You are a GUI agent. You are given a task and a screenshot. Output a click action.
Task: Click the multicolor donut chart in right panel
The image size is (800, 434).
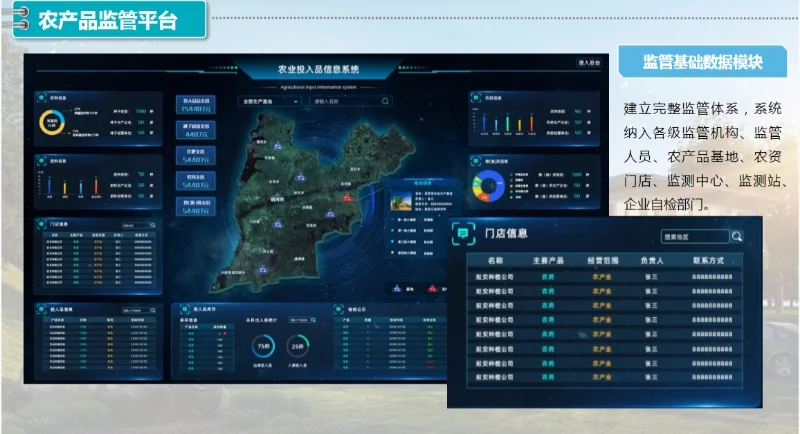[488, 186]
